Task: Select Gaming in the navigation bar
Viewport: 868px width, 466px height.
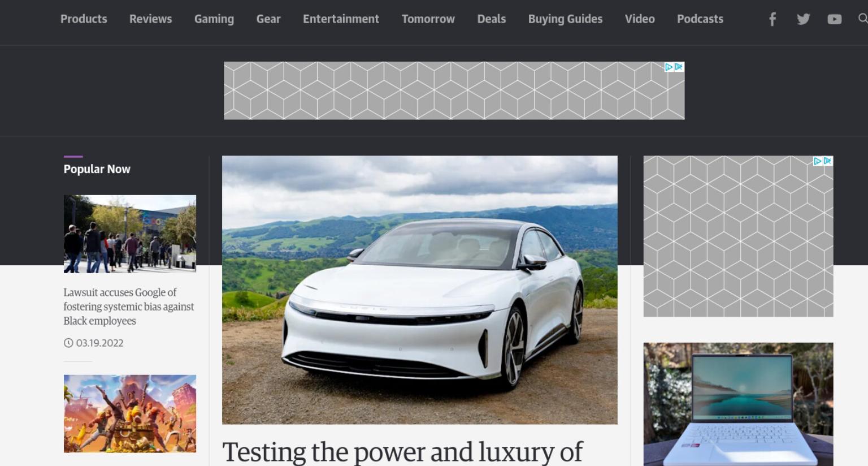Action: 214,19
